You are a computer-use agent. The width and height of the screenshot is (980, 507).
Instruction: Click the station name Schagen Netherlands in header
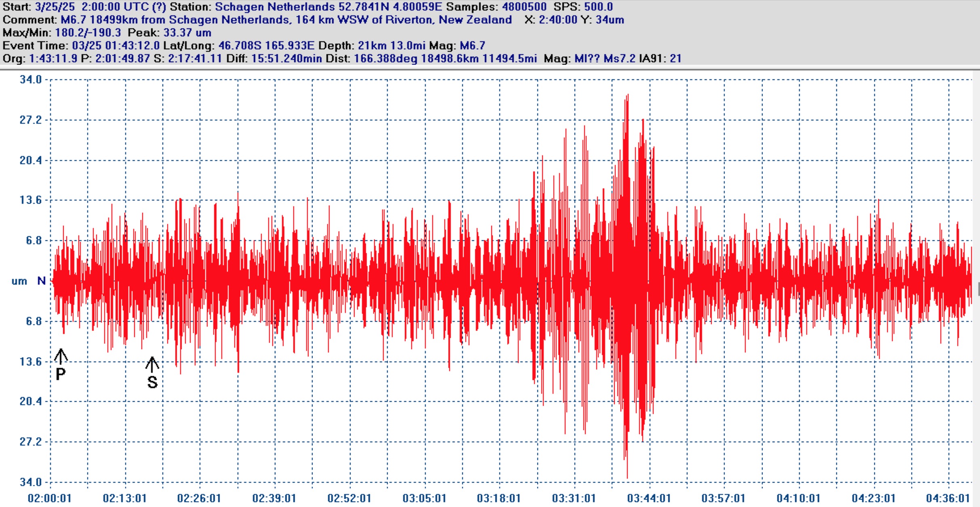pos(275,7)
